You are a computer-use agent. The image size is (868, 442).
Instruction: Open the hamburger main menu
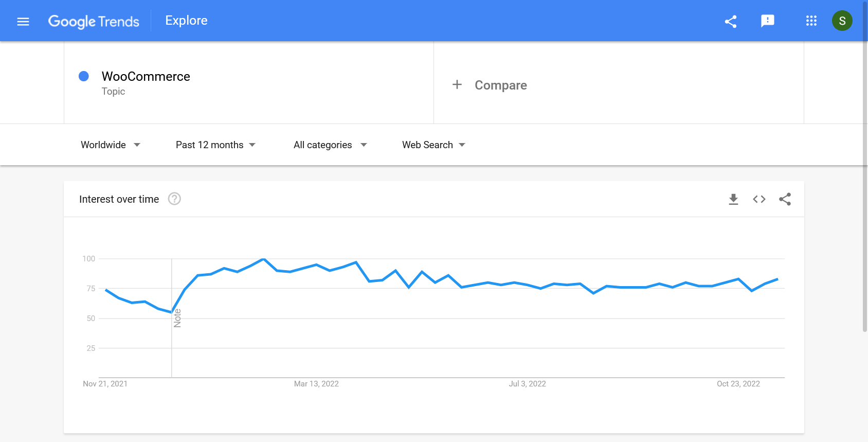point(23,21)
